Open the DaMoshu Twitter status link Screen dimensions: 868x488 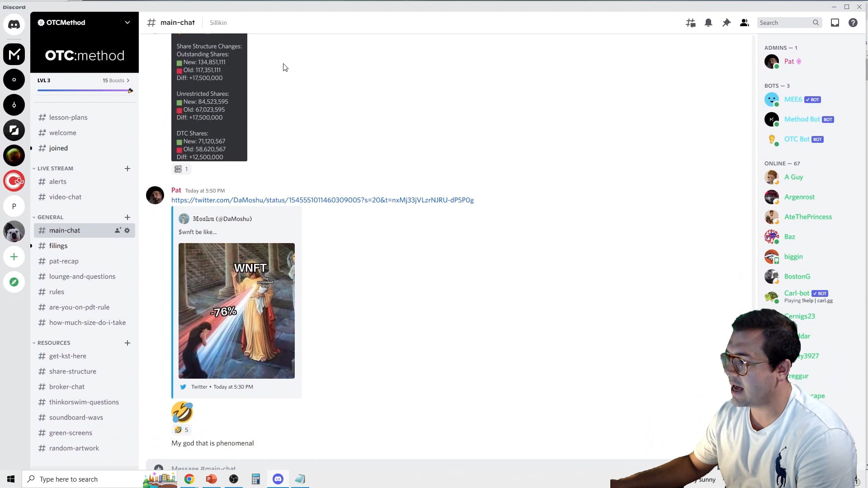322,200
